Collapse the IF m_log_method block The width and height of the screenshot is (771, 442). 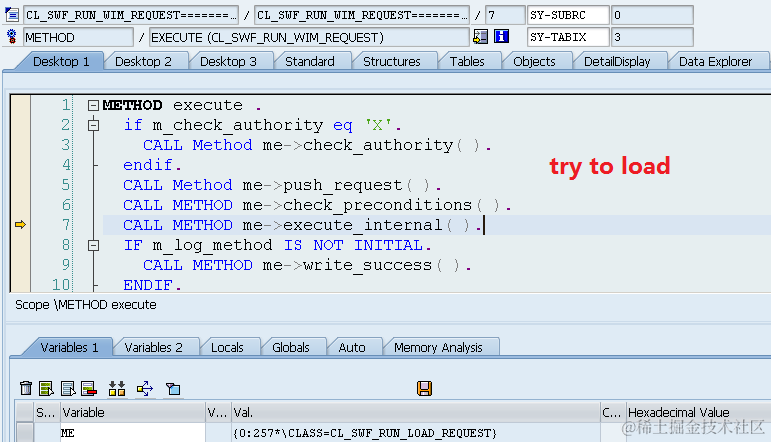93,245
